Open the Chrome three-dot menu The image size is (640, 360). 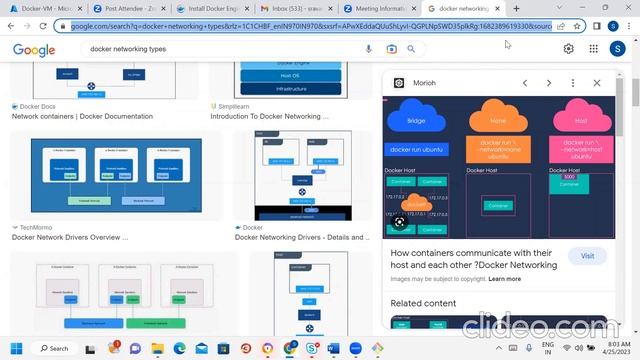[629, 26]
